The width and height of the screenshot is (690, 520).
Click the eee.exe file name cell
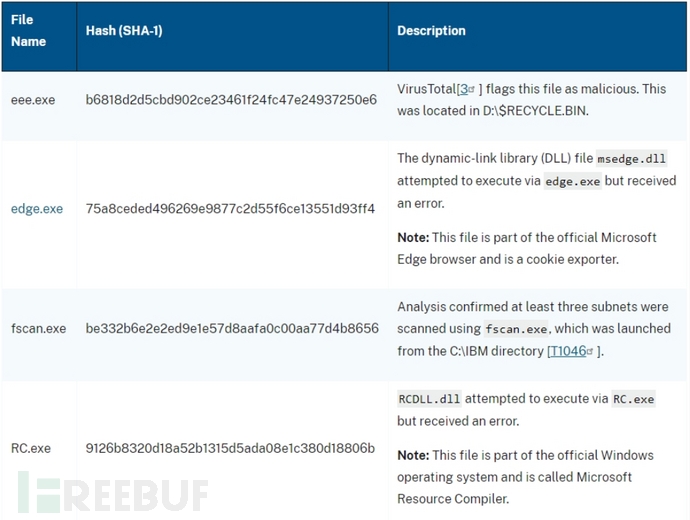click(x=33, y=100)
